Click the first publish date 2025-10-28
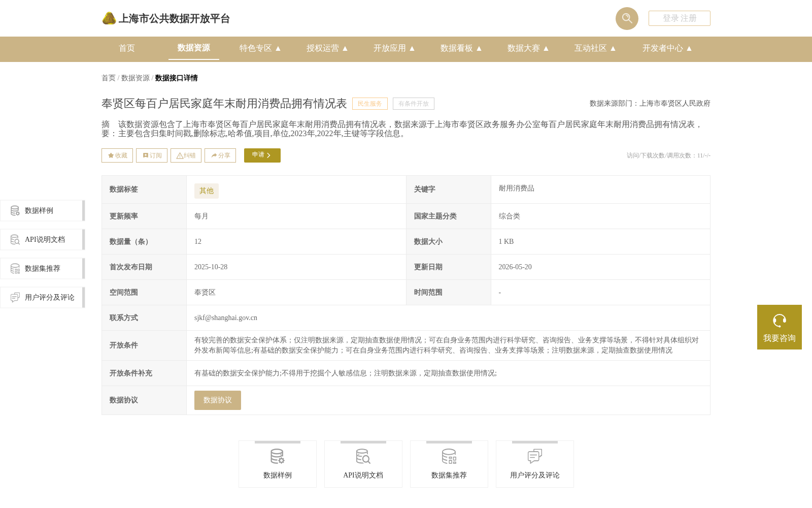Screen dimensions: 812x508 pos(211,267)
